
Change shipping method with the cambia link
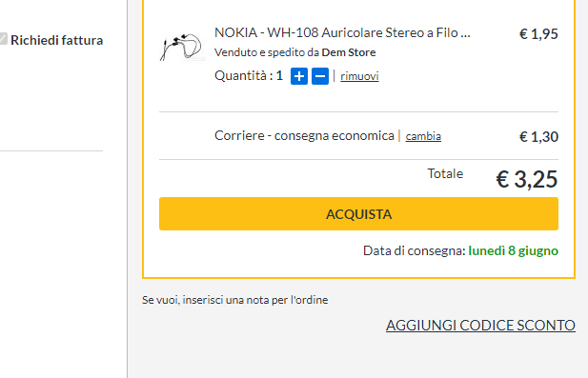point(423,136)
